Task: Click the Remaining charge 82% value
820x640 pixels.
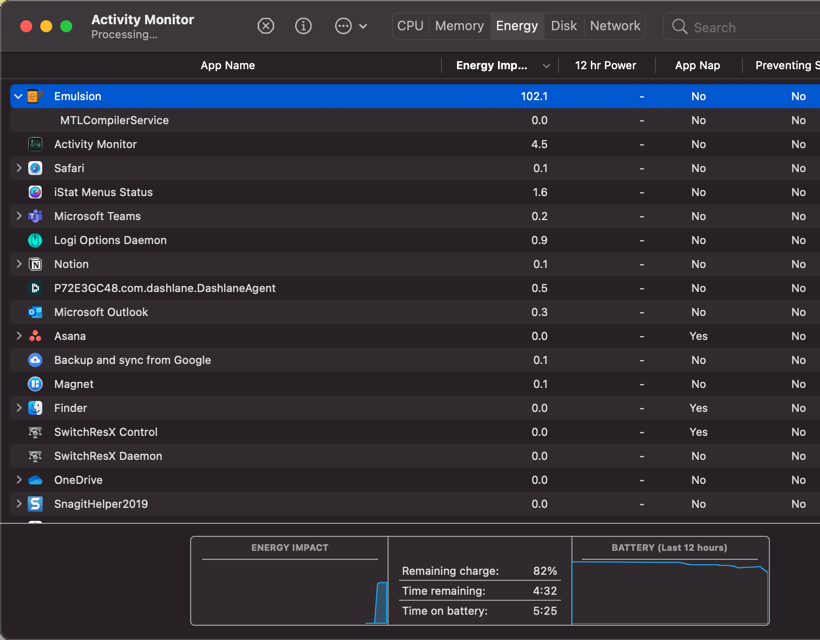Action: click(x=545, y=571)
